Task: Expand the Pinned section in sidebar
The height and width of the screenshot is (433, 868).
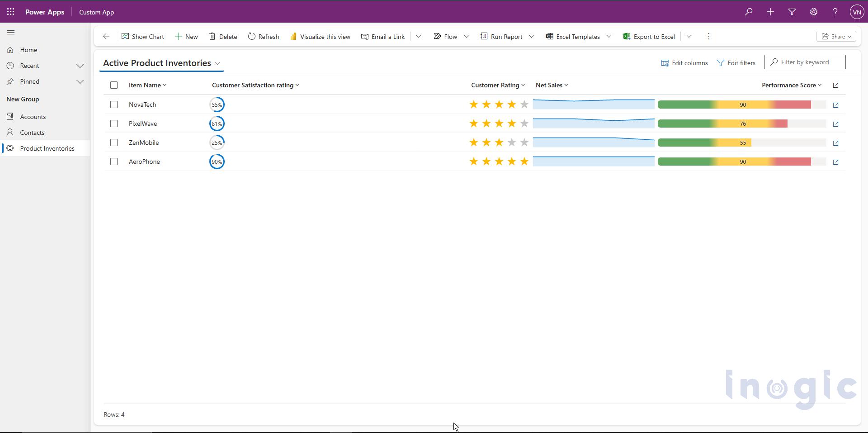Action: 80,82
